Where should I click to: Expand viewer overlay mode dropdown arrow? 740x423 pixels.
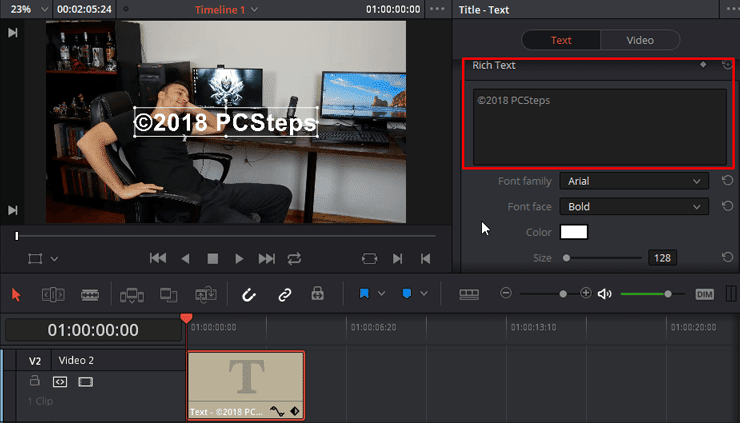click(54, 259)
